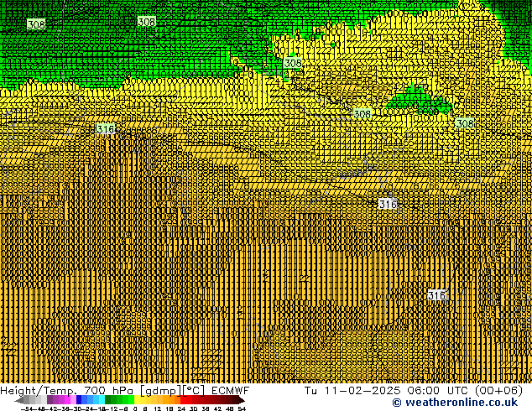This screenshot has height=411, width=532.
Task: Click the 54 label under the color scale
Action: [242, 408]
